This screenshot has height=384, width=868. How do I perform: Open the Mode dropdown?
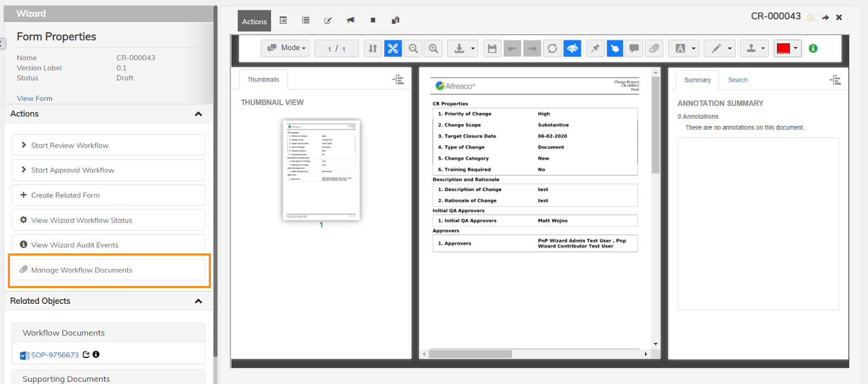click(x=286, y=48)
